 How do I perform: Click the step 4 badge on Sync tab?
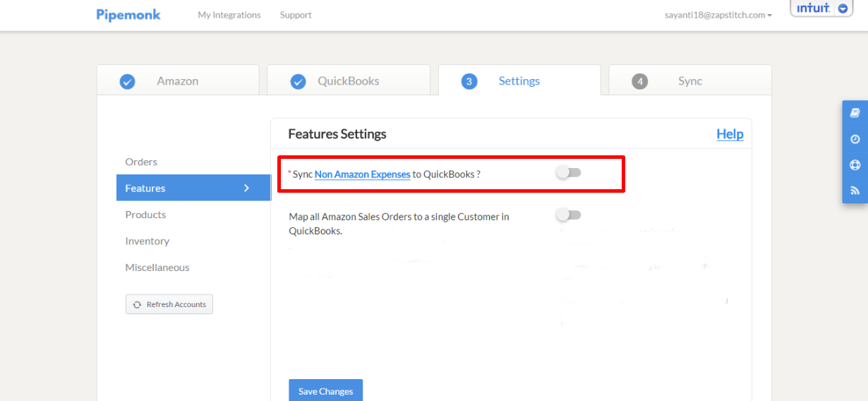640,82
